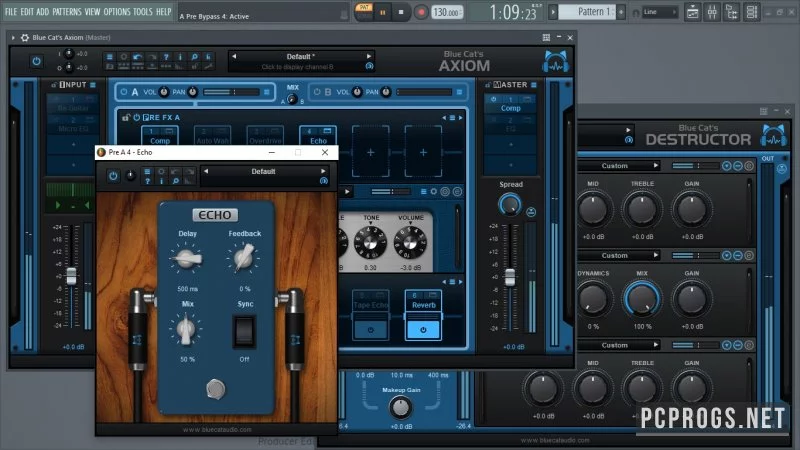
Task: Open the mixer view icon
Action: (x=712, y=12)
